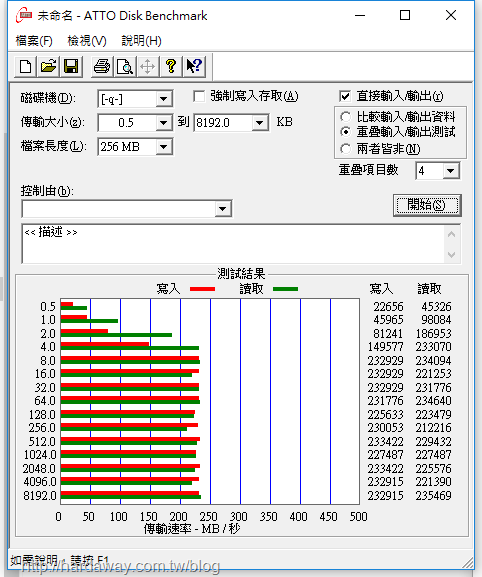Click the Open folder toolbar icon

click(x=48, y=67)
